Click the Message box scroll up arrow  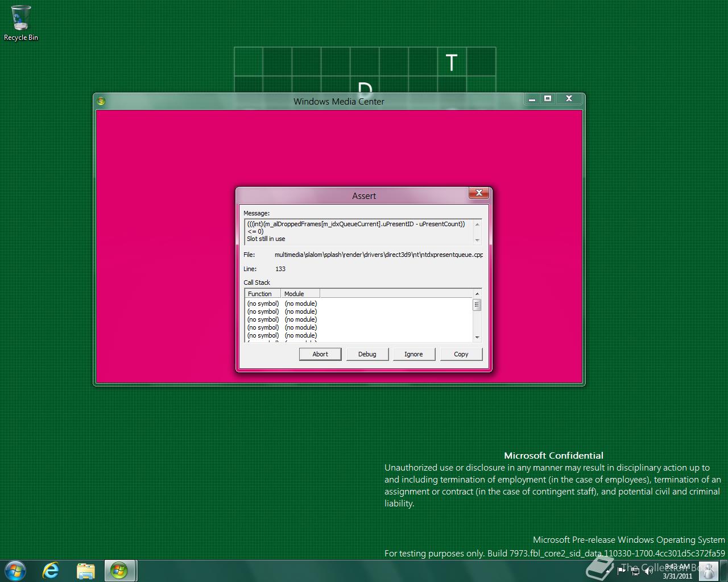(x=477, y=224)
